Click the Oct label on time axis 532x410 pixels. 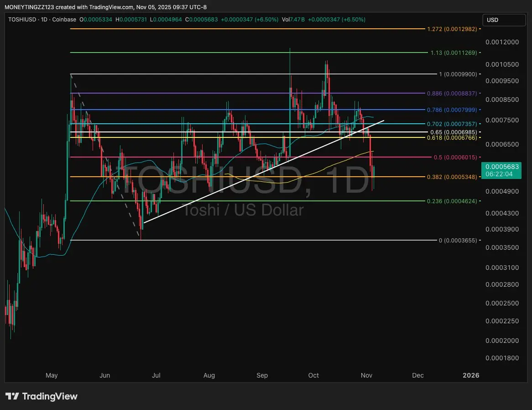point(313,375)
